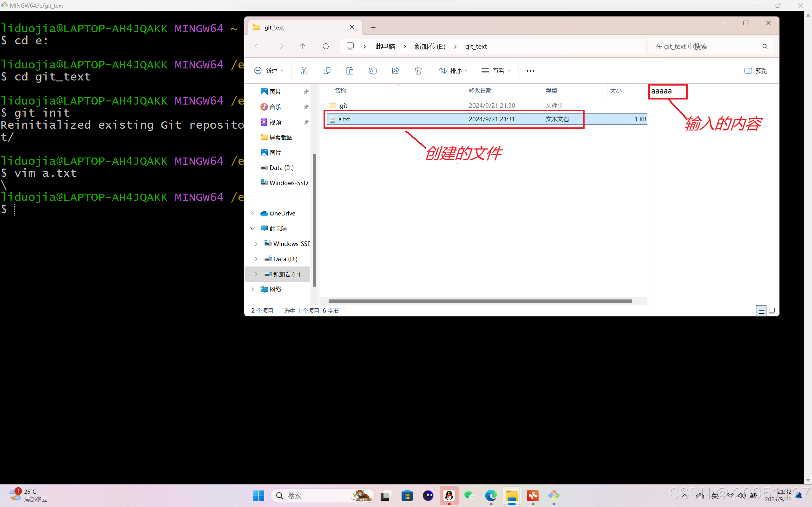
Task: Click the 新建 new item button
Action: tap(269, 71)
